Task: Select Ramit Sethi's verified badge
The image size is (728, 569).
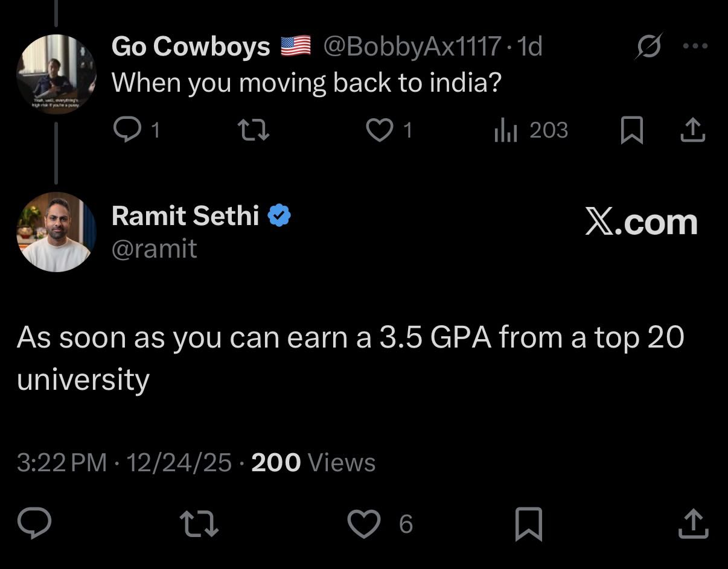Action: tap(279, 215)
